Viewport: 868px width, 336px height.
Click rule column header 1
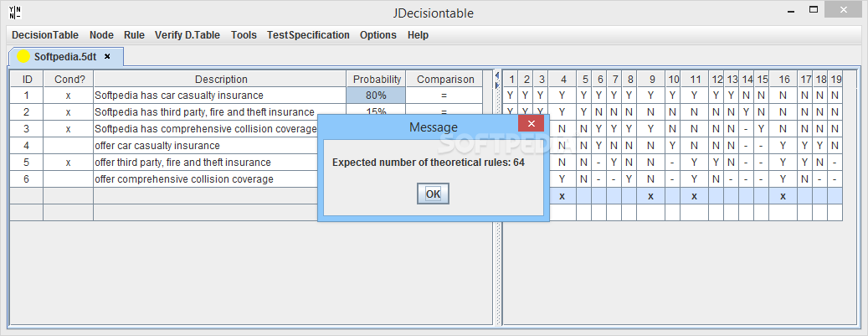click(x=512, y=80)
